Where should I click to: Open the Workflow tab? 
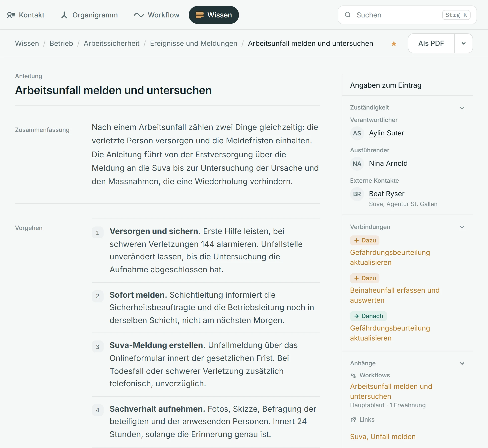156,15
